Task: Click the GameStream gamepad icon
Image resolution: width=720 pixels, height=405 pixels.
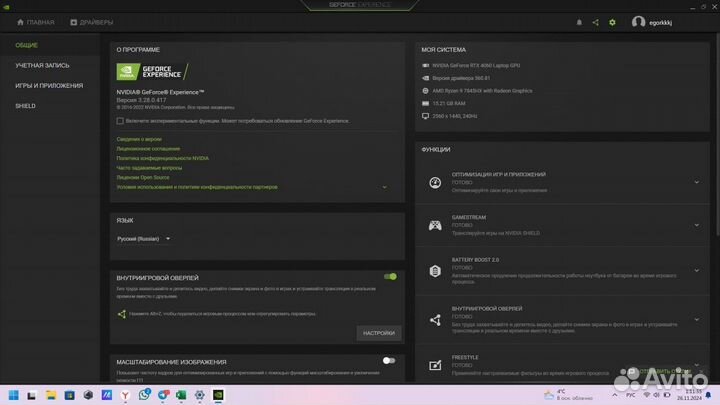Action: click(435, 225)
